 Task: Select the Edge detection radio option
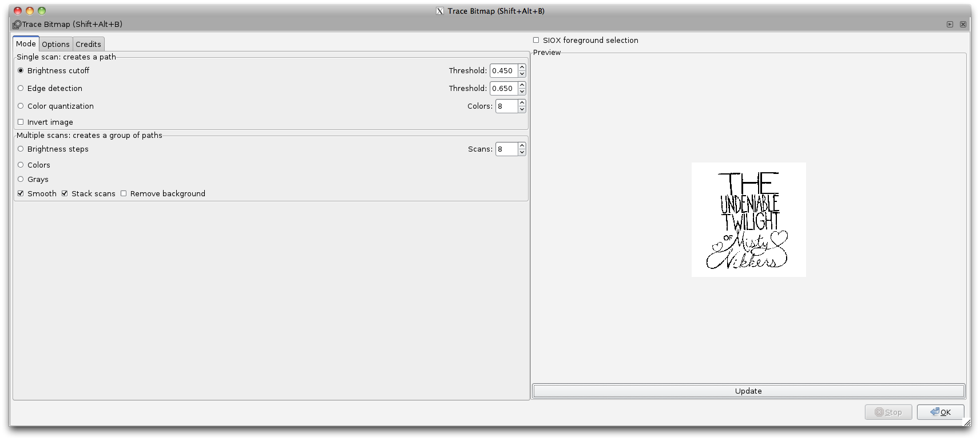point(21,88)
